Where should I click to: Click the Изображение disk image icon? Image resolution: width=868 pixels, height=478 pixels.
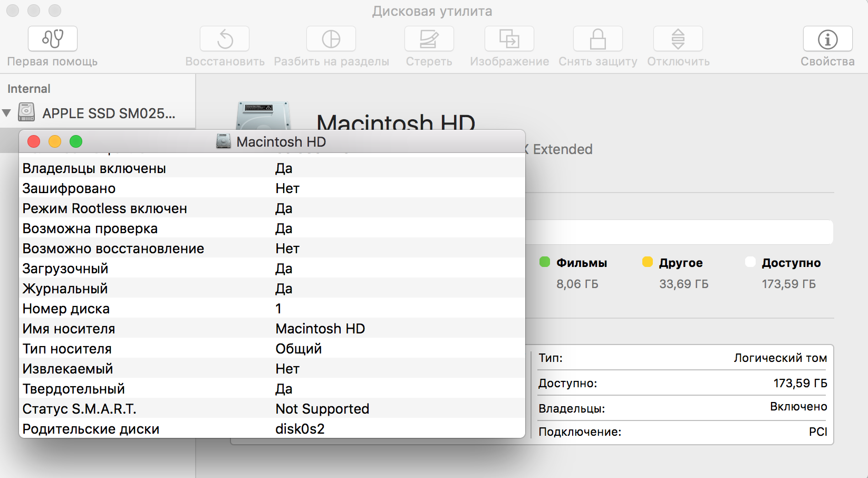coord(509,39)
